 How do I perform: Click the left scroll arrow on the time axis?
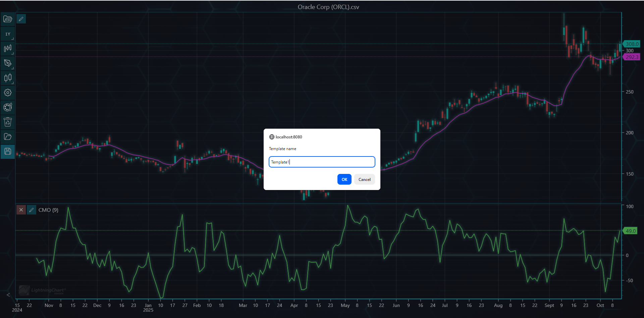(8, 295)
